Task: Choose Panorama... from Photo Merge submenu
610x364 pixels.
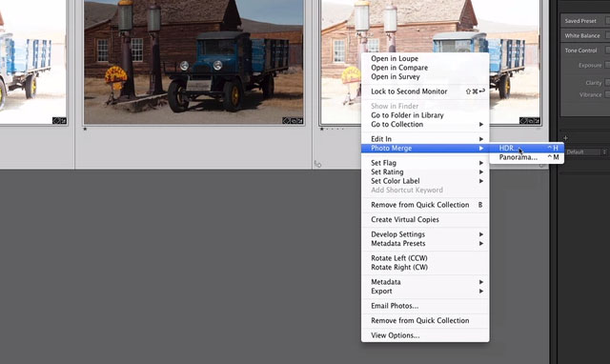Action: pyautogui.click(x=527, y=157)
